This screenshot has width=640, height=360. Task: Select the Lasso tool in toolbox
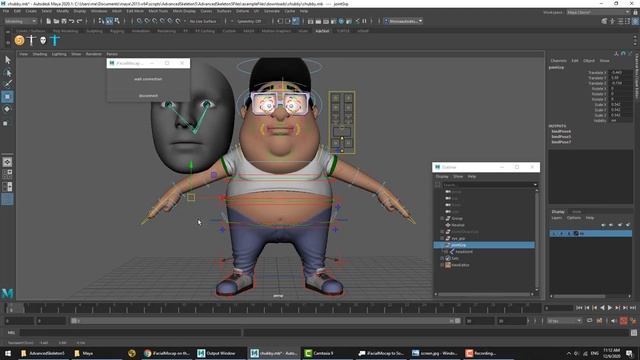7,73
